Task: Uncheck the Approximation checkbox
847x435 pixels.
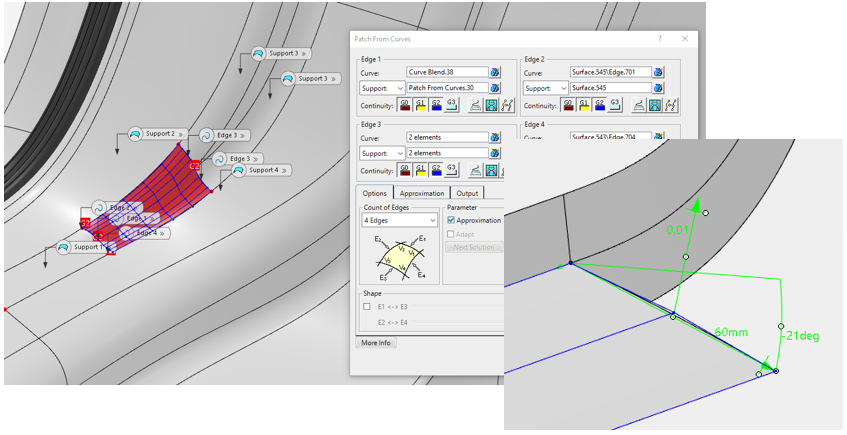Action: (x=451, y=220)
